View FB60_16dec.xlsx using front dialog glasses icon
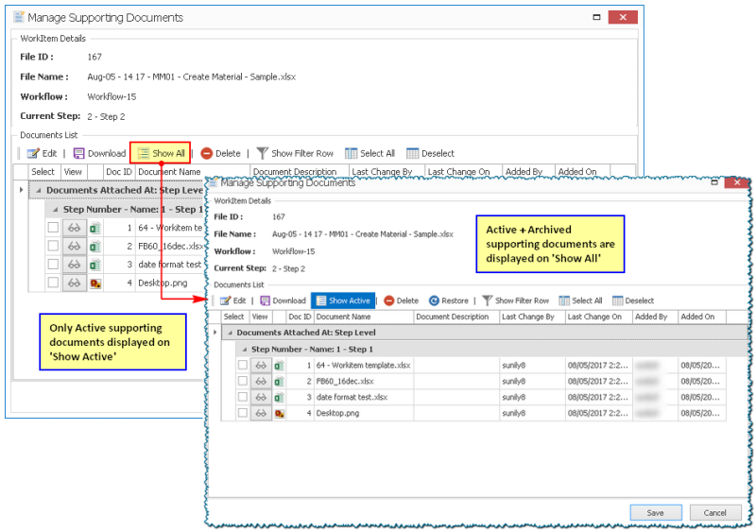756x532 pixels. point(260,381)
